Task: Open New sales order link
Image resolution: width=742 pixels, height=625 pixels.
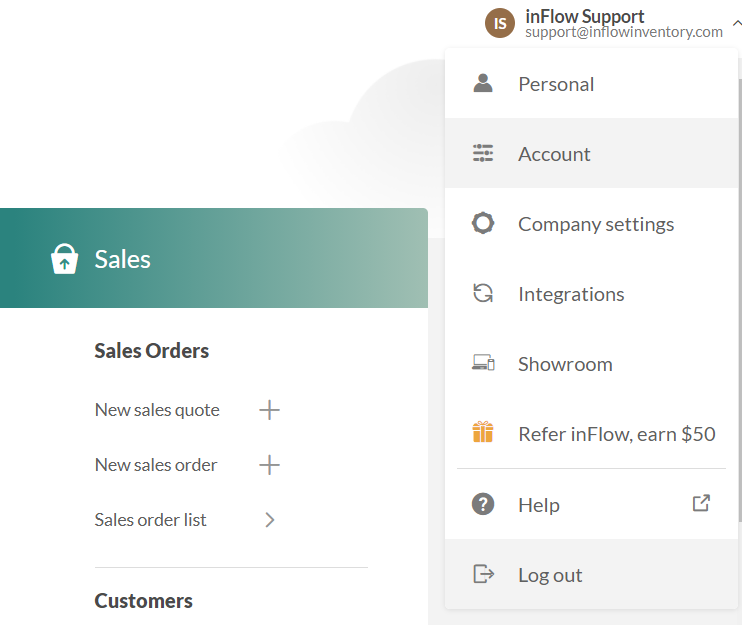Action: (x=156, y=465)
